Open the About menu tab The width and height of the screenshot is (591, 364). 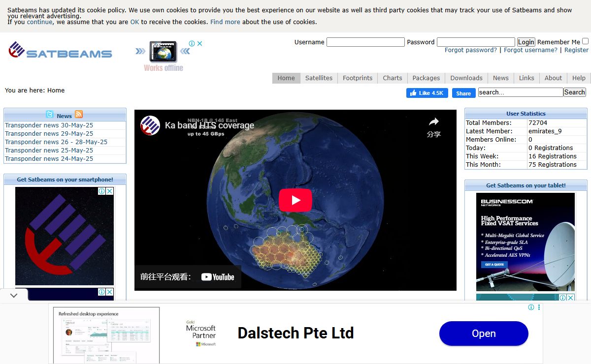[553, 78]
